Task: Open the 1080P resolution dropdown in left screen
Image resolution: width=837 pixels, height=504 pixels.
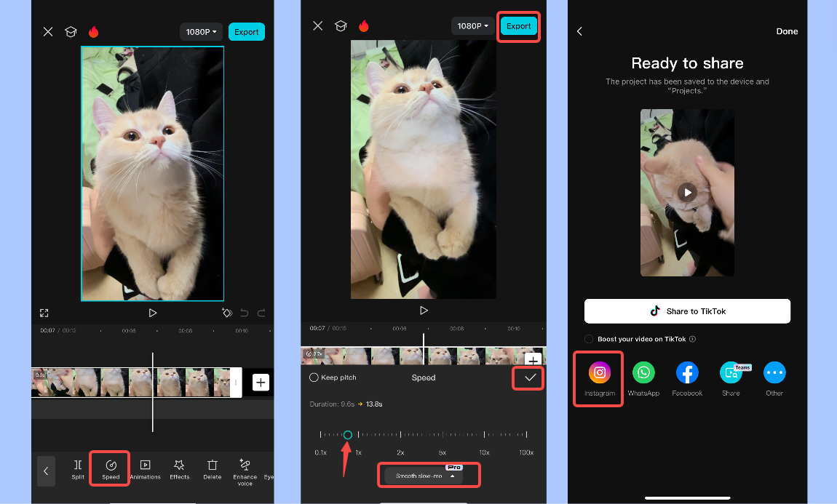Action: pos(201,32)
